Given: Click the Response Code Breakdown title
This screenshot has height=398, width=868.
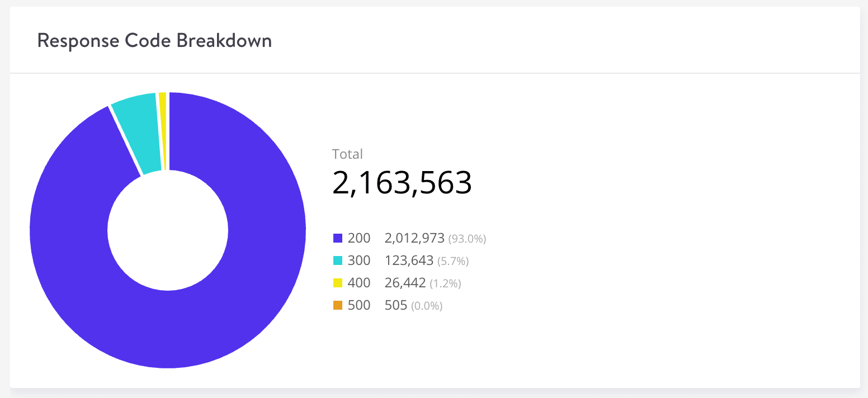Looking at the screenshot, I should pyautogui.click(x=154, y=40).
